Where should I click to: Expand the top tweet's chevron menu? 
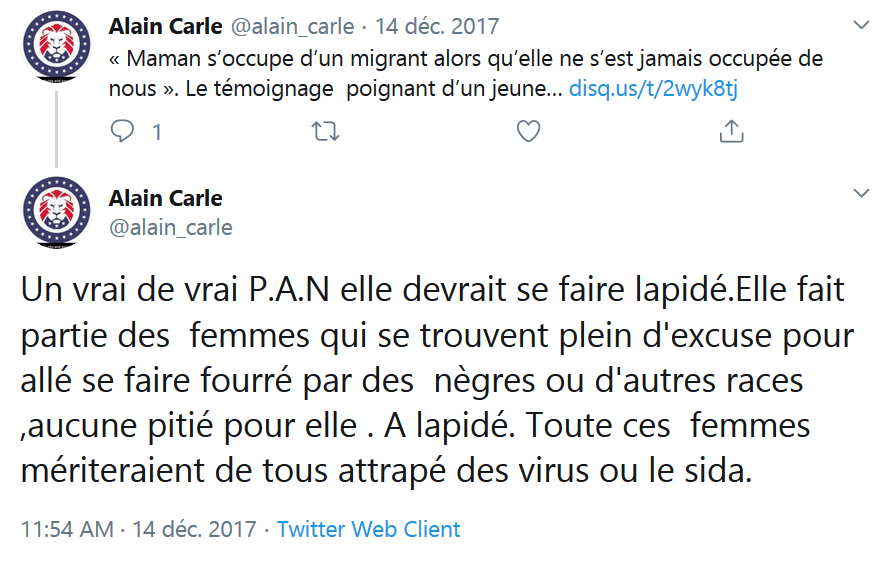[x=860, y=25]
